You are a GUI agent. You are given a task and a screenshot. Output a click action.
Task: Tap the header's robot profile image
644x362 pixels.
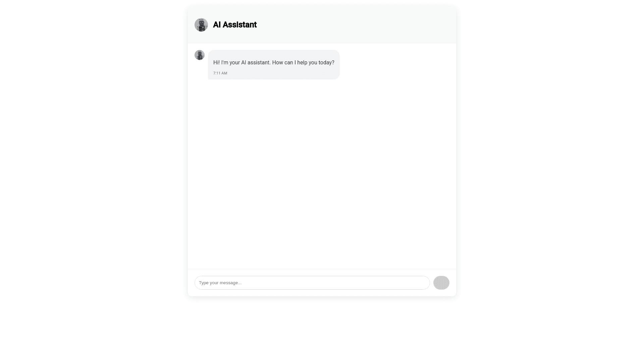pos(201,25)
